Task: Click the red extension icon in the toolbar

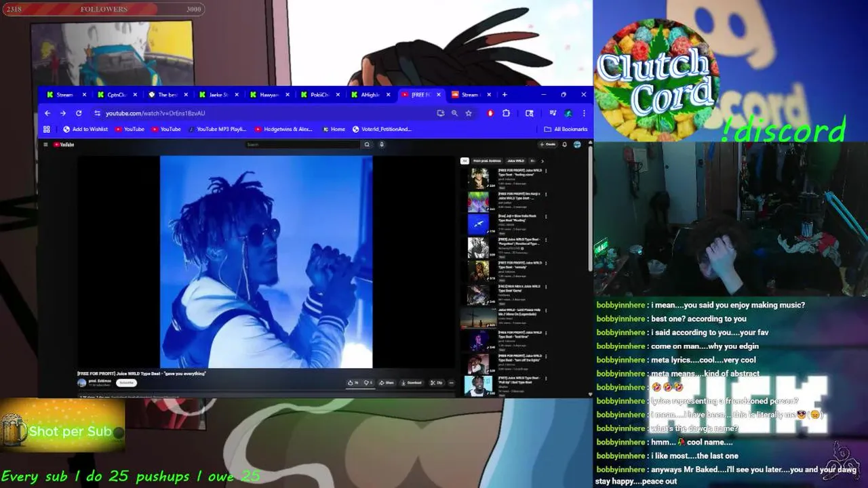Action: click(490, 113)
